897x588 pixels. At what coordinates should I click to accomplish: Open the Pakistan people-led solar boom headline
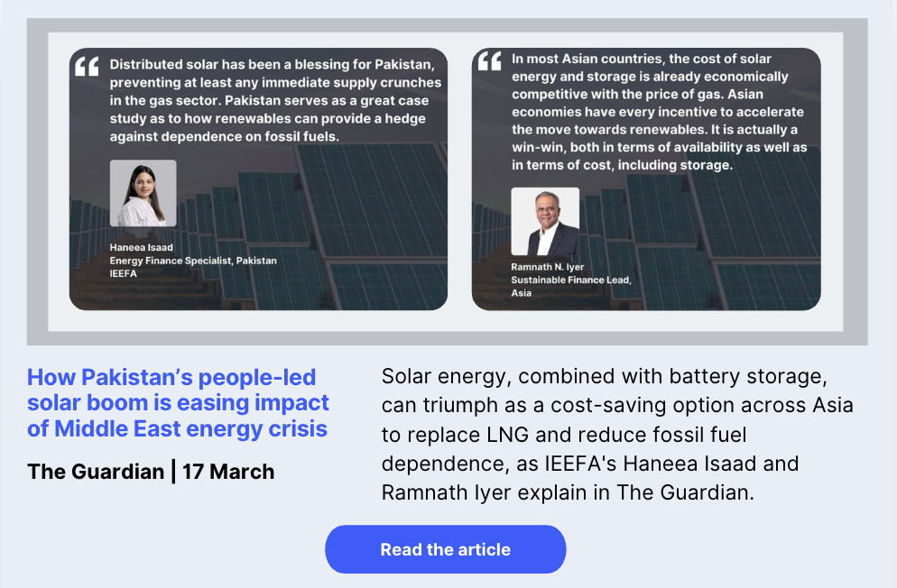point(178,402)
